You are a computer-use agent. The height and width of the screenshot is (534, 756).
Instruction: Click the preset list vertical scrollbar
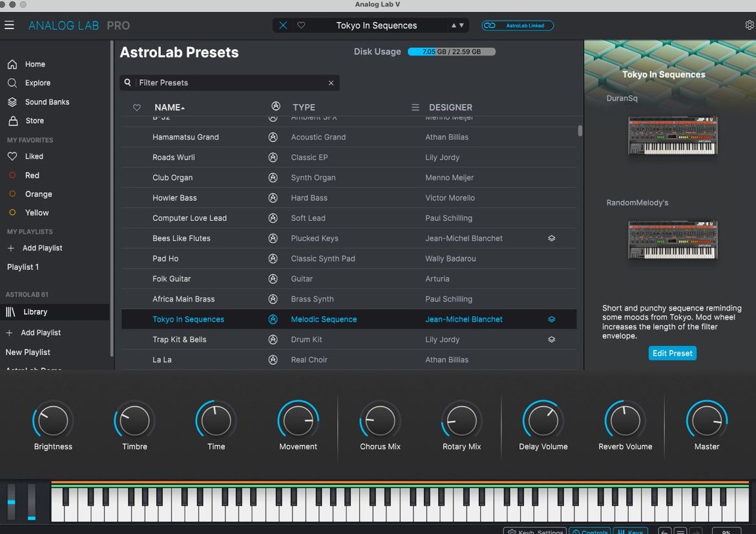tap(580, 131)
